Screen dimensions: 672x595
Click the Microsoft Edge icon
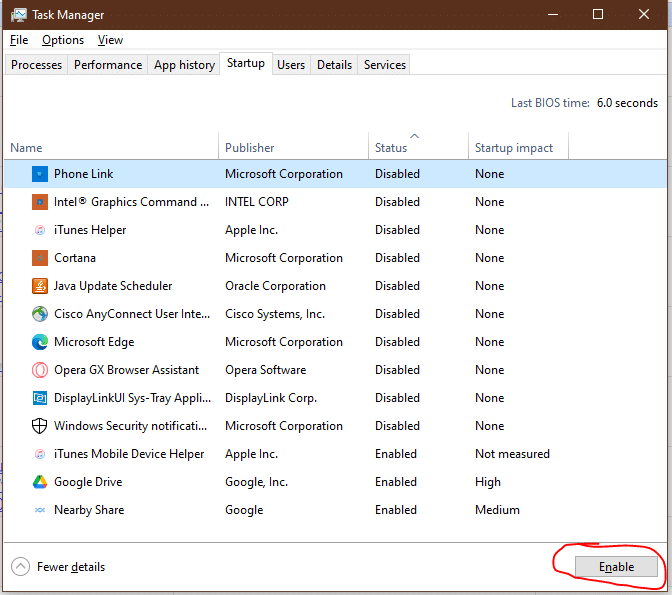coord(40,342)
